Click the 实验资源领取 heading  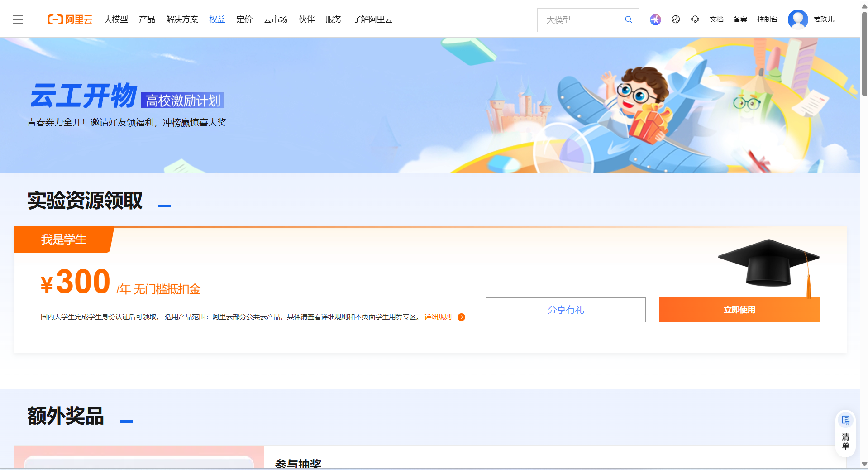tap(85, 200)
